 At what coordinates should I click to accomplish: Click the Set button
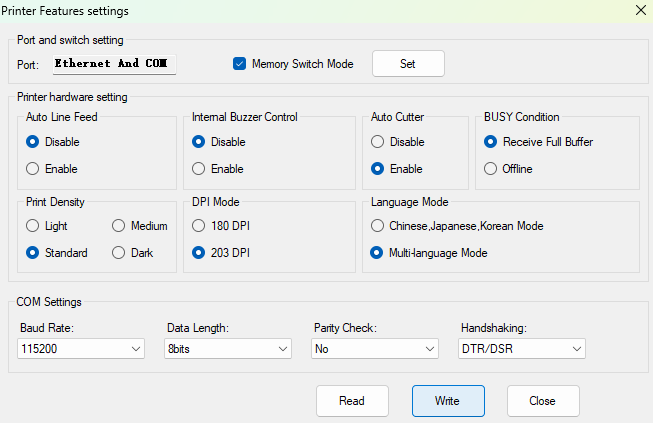[x=408, y=64]
